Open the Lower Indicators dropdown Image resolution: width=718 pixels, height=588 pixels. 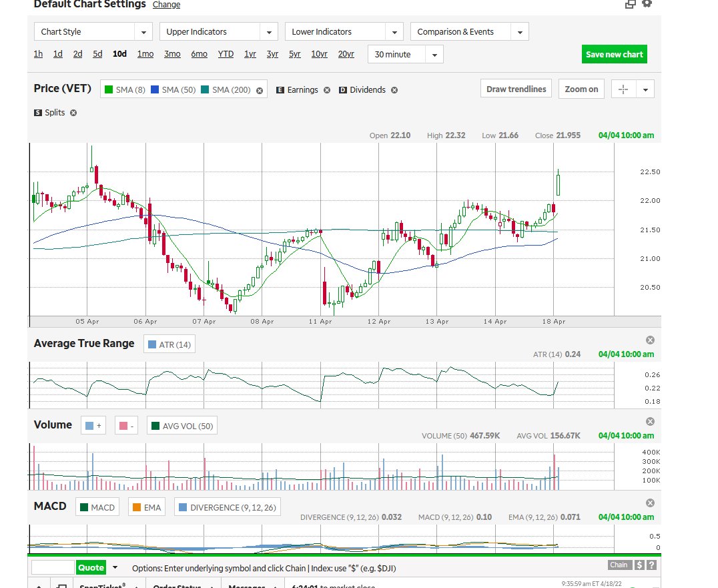344,31
